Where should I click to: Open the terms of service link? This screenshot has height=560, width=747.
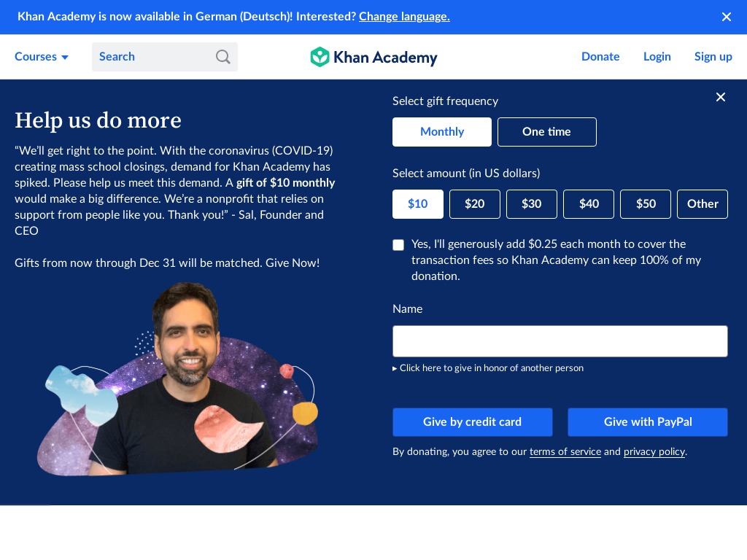click(565, 452)
